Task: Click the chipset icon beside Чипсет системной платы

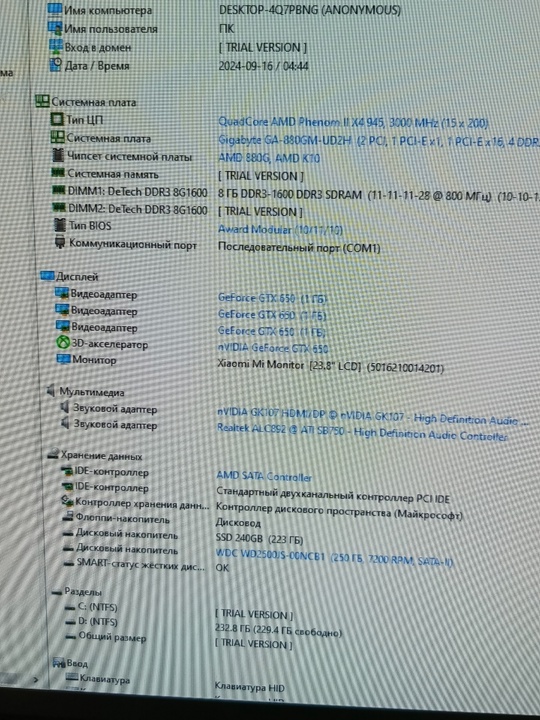Action: (x=58, y=156)
